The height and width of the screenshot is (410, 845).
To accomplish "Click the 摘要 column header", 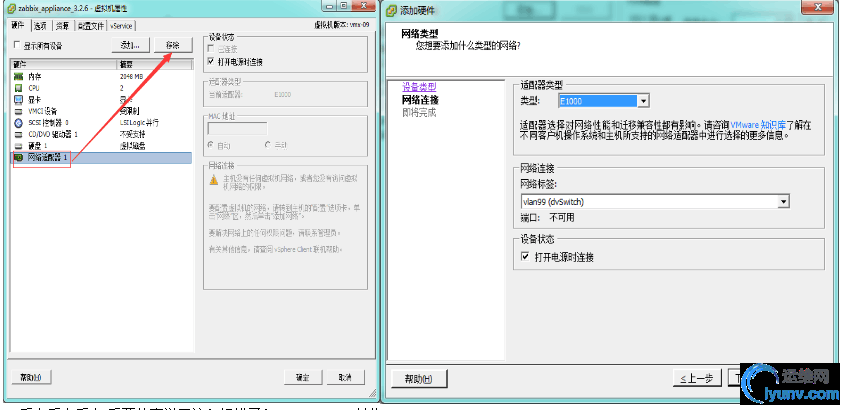I will 155,64.
